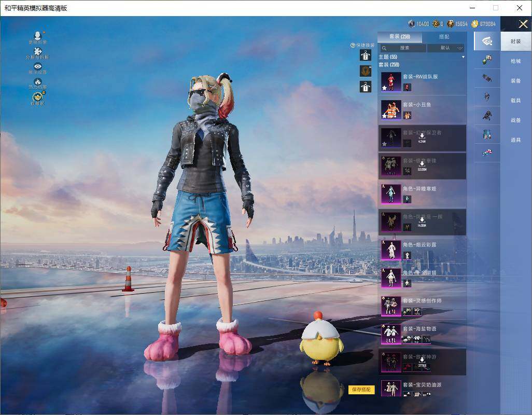Download the 故宫神游 outfit
This screenshot has width=532, height=415.
(x=422, y=362)
